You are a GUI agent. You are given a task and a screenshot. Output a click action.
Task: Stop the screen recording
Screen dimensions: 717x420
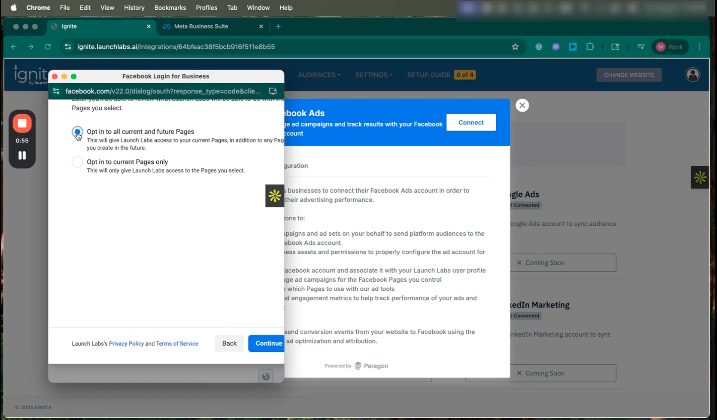point(22,123)
